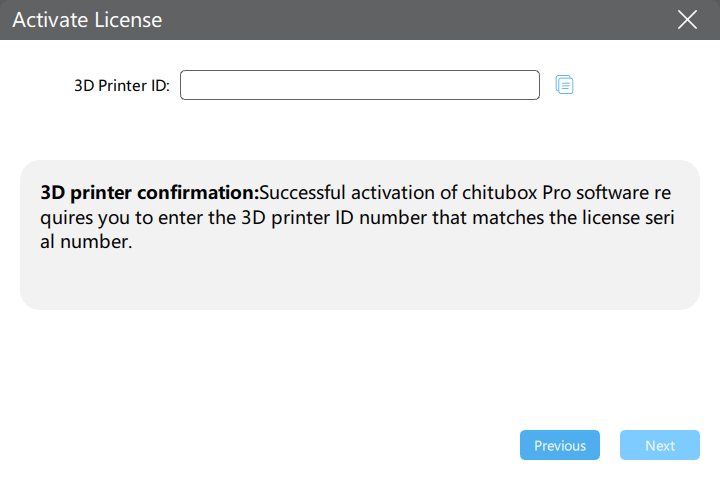Click the '3D Printer ID:' label
This screenshot has height=480, width=720.
coord(122,85)
